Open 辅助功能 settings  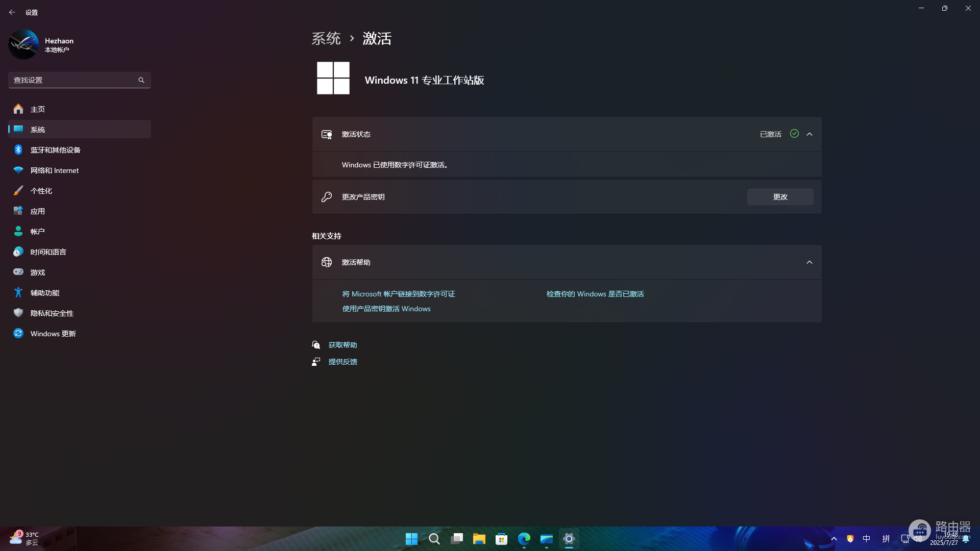point(80,293)
